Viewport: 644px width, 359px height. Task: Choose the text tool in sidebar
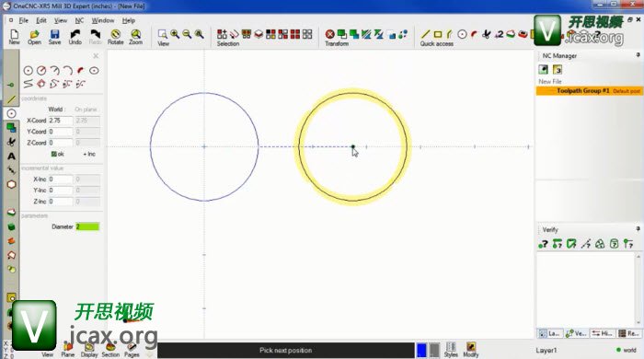11,156
